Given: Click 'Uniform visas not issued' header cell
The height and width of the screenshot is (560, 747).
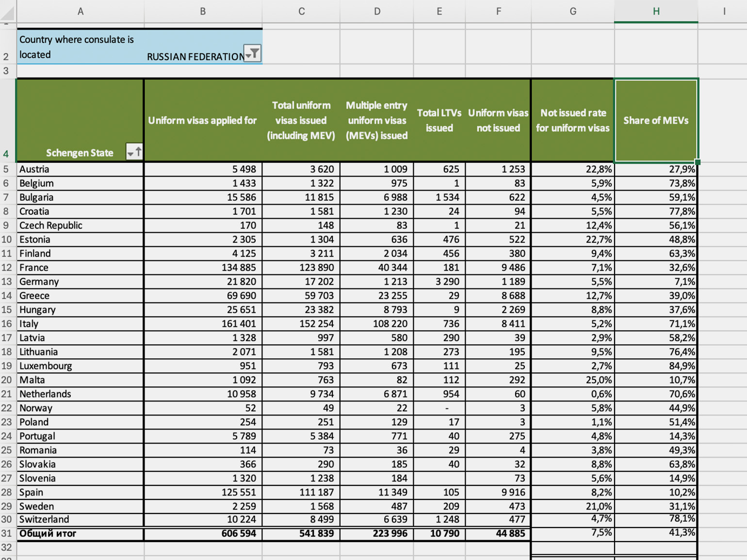Looking at the screenshot, I should (x=498, y=120).
